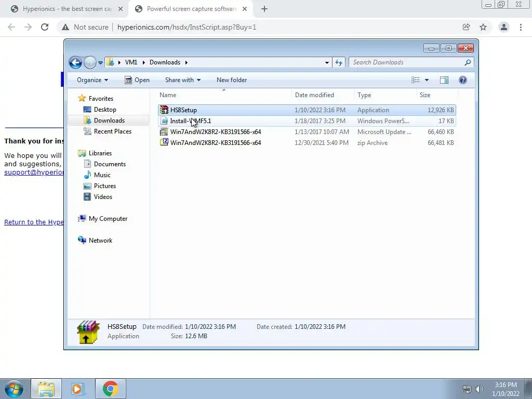Click the 17 KB size of Install-WMF5.1
Viewport: 532px width, 399px height.
[446, 121]
